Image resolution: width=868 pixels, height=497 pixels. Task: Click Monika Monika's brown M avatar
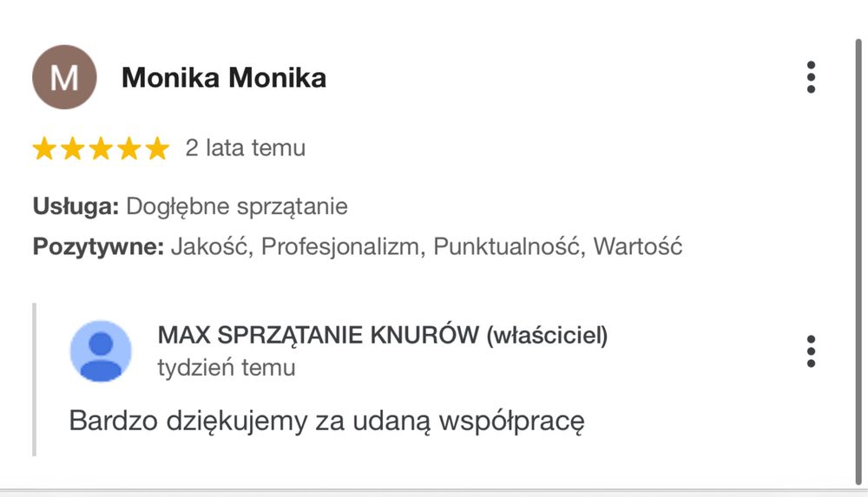tap(63, 77)
